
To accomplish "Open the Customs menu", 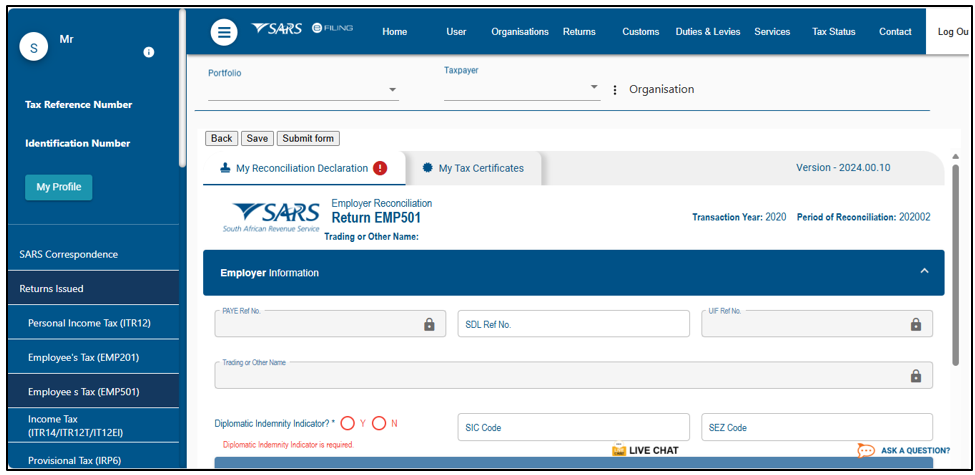I will click(x=640, y=32).
